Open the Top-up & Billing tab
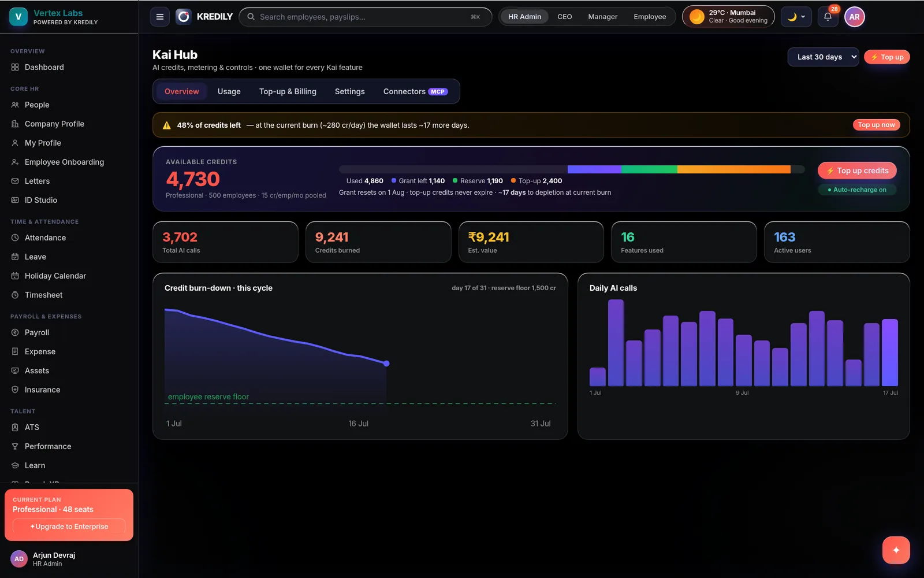 click(x=288, y=91)
